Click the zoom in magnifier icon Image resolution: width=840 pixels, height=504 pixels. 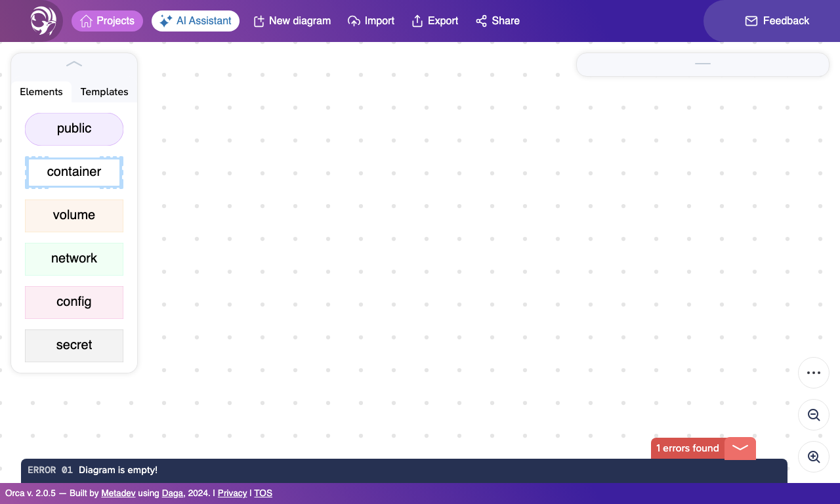[x=814, y=457]
